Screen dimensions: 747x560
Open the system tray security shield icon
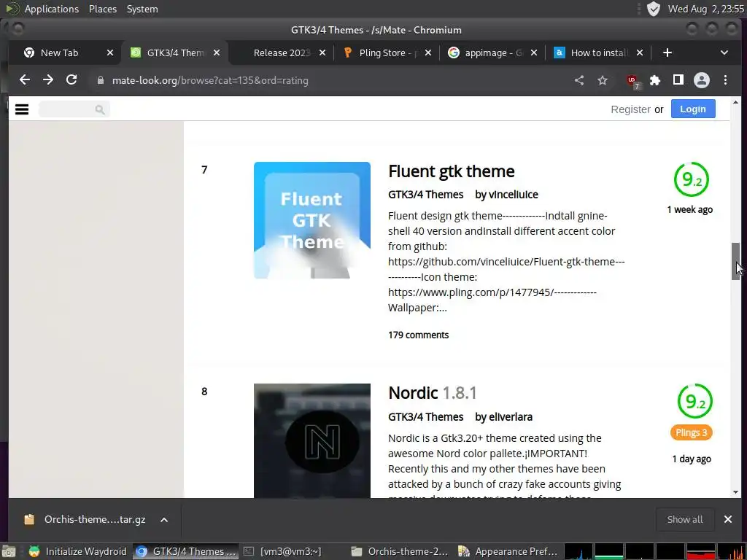(x=654, y=9)
